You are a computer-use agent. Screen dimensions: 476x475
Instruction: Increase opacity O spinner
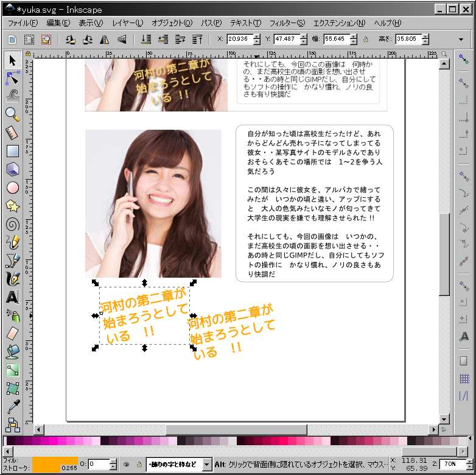[113, 462]
